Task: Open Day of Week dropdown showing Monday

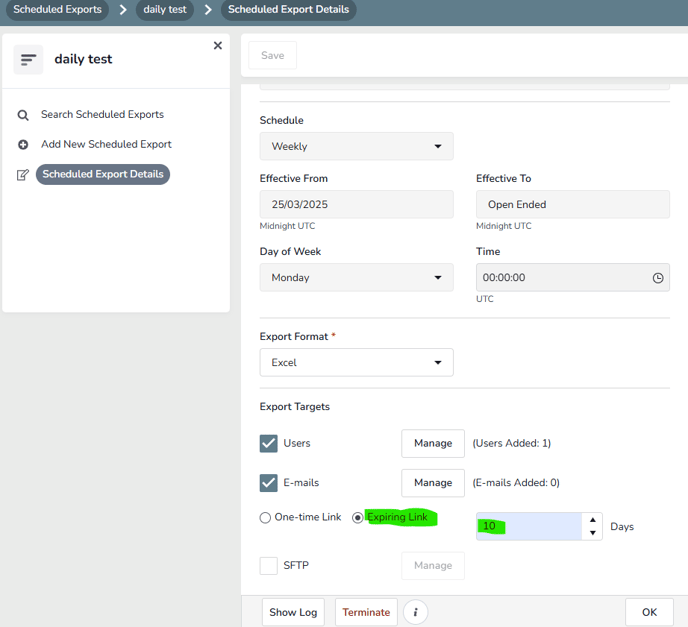Action: click(356, 277)
